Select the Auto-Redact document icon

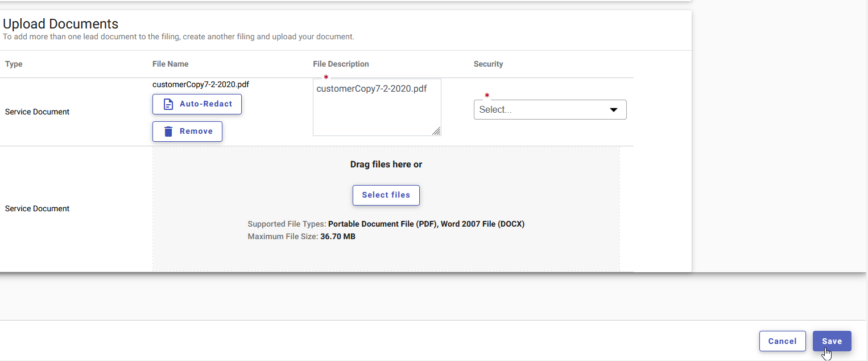(168, 104)
